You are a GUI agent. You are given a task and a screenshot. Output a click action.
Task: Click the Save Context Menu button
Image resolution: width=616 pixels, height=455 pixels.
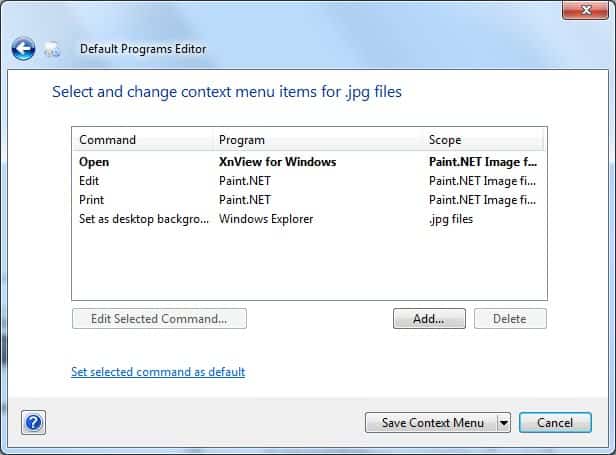[431, 423]
